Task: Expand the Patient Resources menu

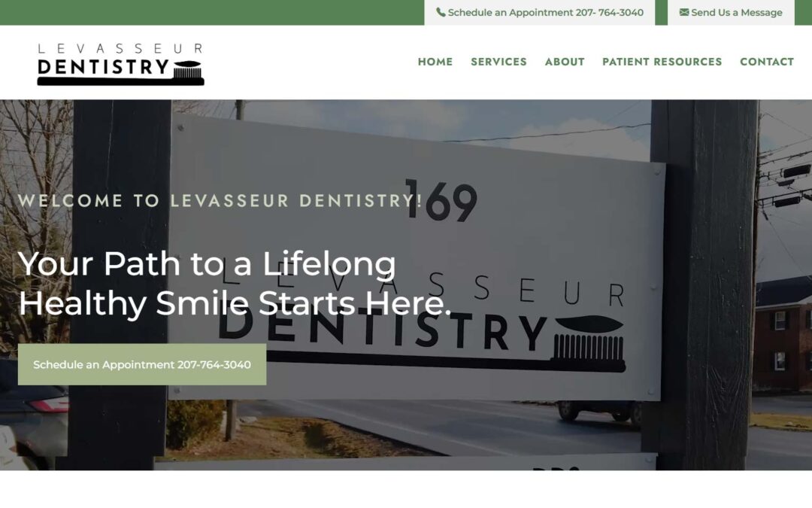Action: [x=662, y=62]
